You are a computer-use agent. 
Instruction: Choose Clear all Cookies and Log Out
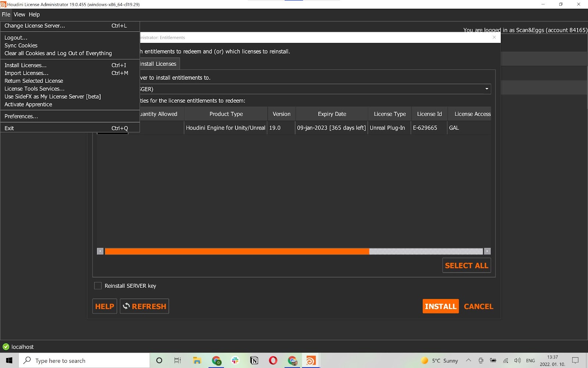[70, 53]
